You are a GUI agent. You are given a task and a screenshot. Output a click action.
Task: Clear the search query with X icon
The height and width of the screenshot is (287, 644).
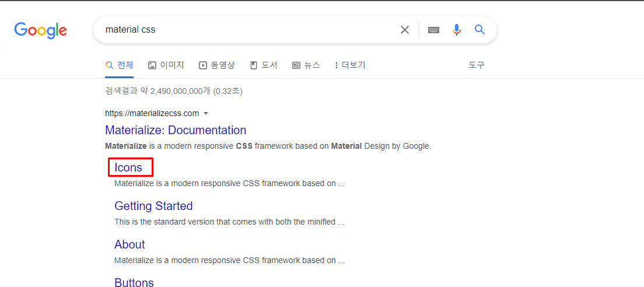(x=405, y=30)
